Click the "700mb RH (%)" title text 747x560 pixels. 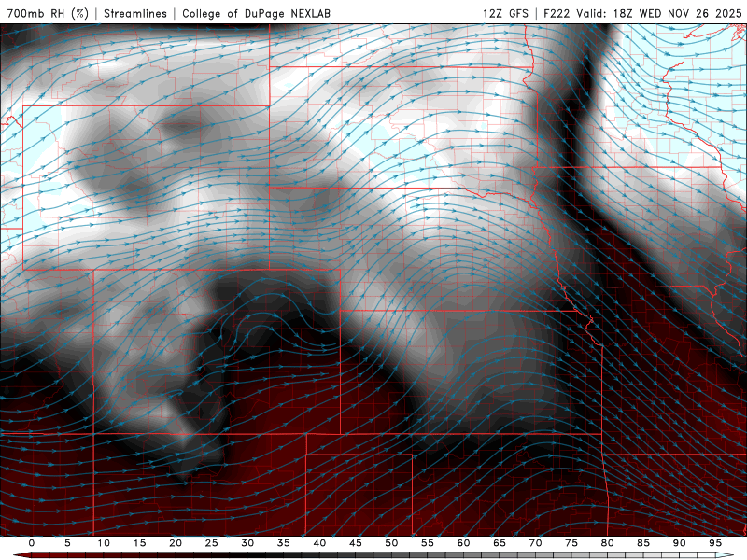coord(49,13)
